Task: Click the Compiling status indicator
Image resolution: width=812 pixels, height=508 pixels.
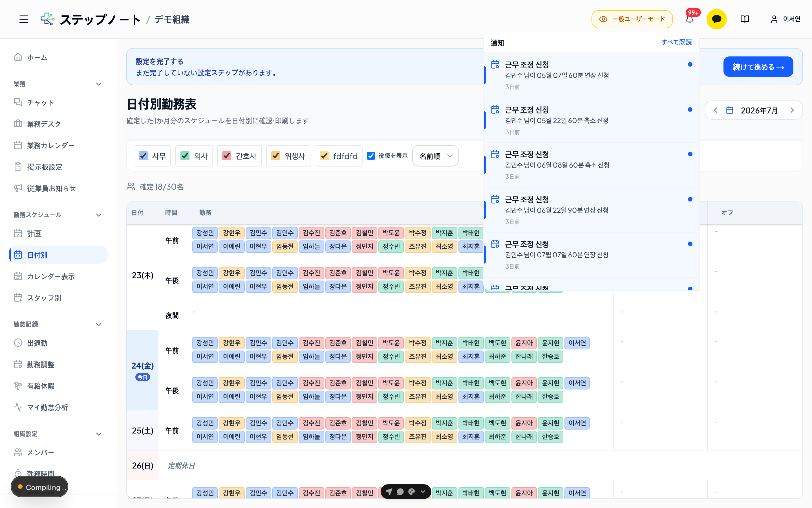Action: point(39,487)
